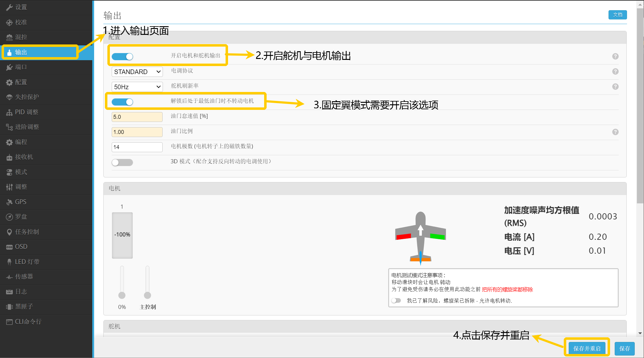This screenshot has height=358, width=644.
Task: Click the 保存并重启 button
Action: (587, 348)
